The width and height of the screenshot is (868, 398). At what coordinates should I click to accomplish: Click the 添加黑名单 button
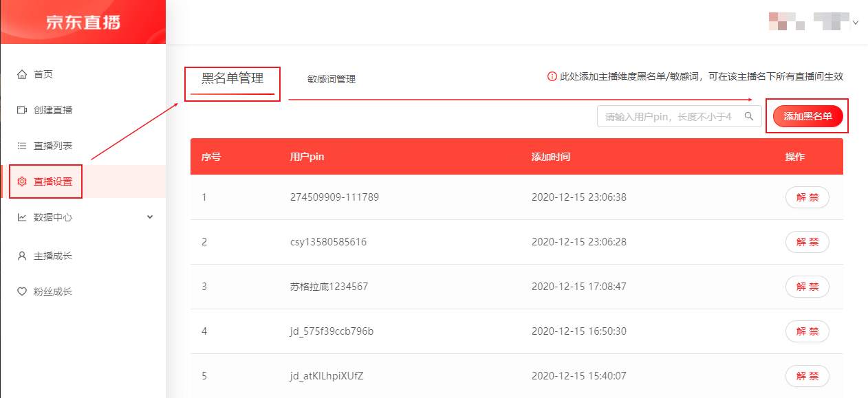point(808,117)
